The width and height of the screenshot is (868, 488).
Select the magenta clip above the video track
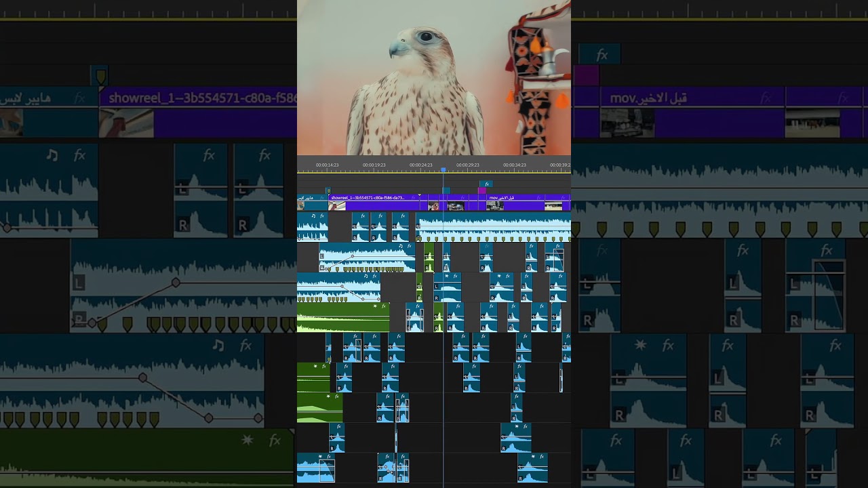pos(481,190)
